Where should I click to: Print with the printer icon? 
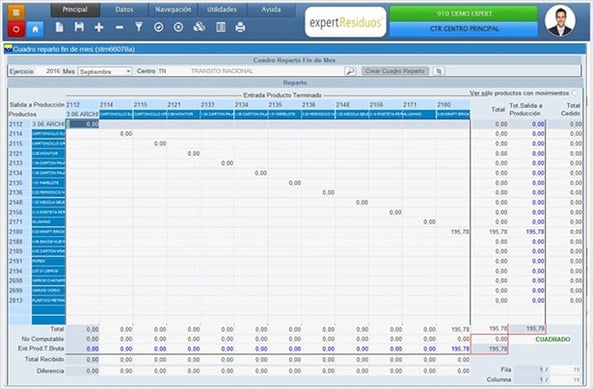tap(240, 27)
